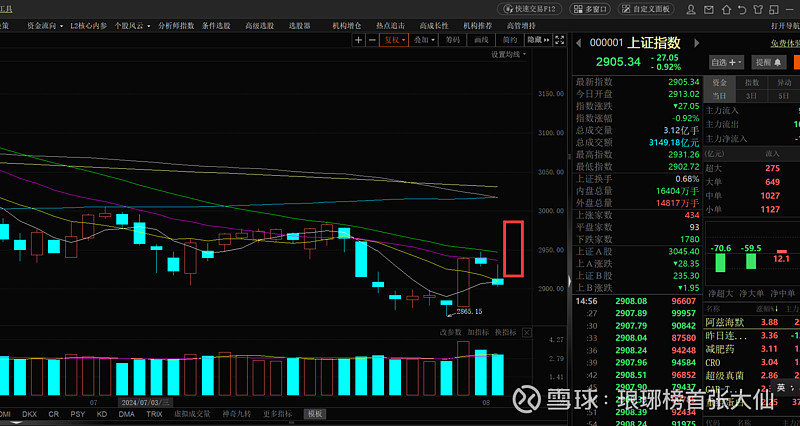800x426 pixels.
Task: Close the indicator sub-panel X icon
Action: 527,332
